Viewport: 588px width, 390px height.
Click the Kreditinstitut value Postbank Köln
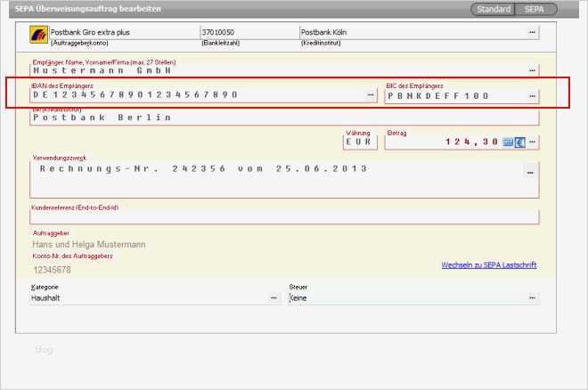(323, 32)
